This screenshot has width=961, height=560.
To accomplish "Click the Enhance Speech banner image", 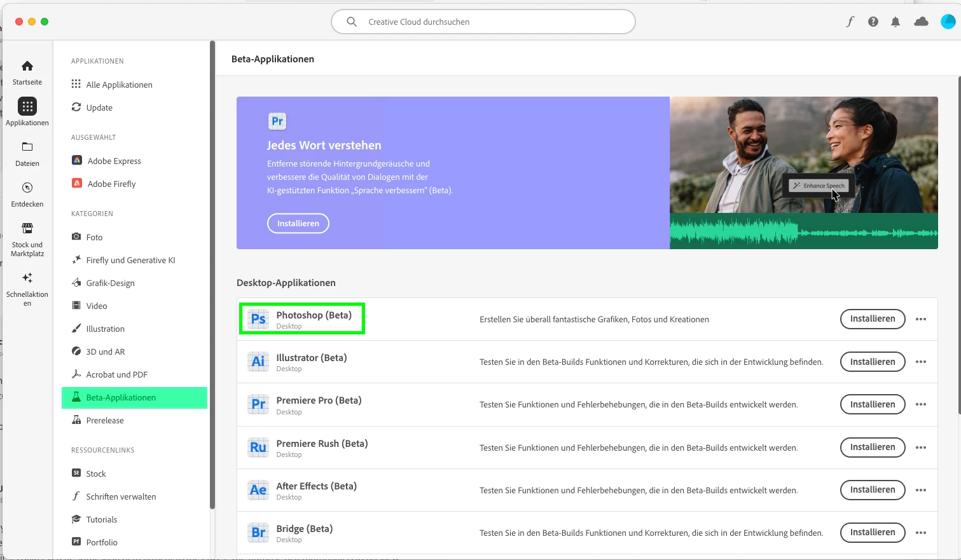I will 804,173.
